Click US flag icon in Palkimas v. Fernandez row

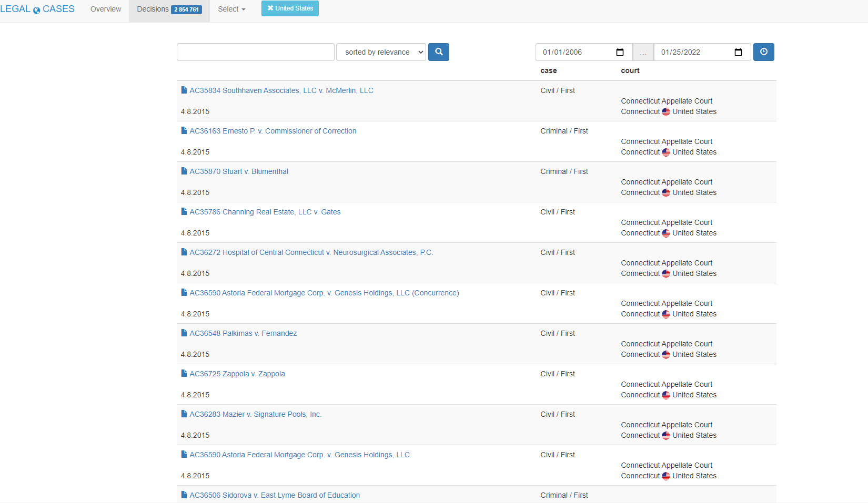pos(666,354)
